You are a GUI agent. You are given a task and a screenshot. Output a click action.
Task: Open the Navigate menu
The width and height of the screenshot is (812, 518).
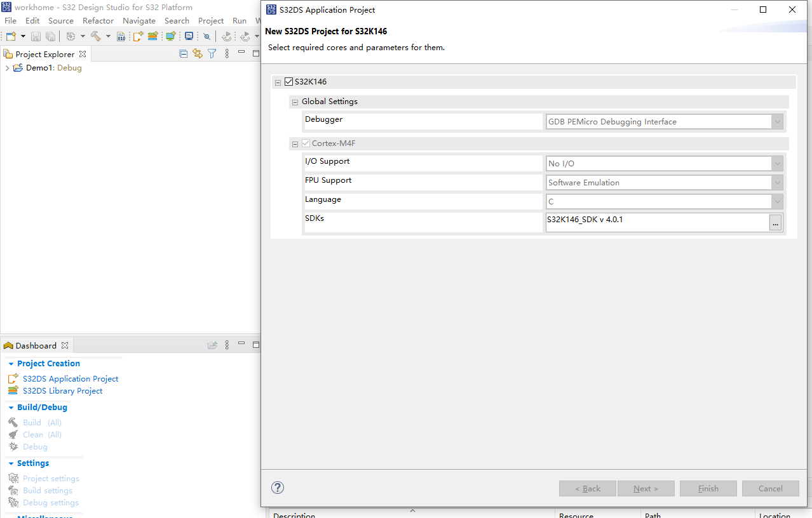[139, 20]
